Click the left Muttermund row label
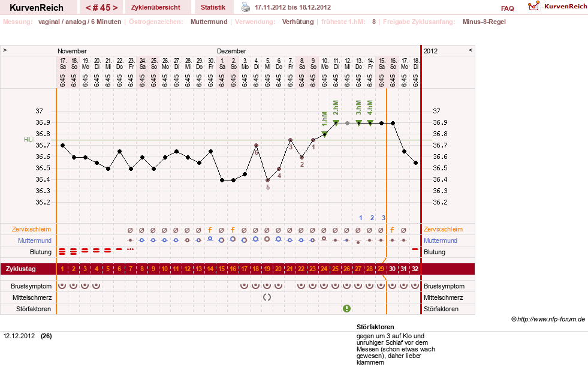Image resolution: width=588 pixels, height=385 pixels. pos(35,240)
